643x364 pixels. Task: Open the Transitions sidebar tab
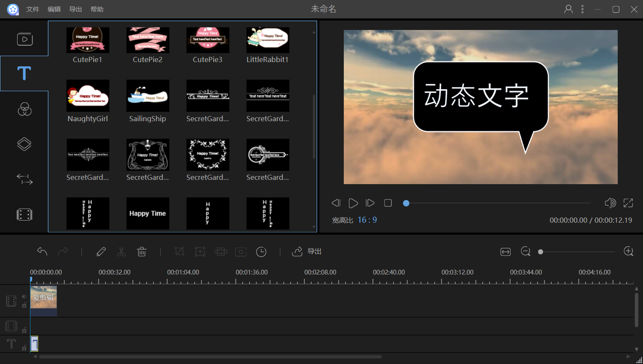pyautogui.click(x=24, y=179)
